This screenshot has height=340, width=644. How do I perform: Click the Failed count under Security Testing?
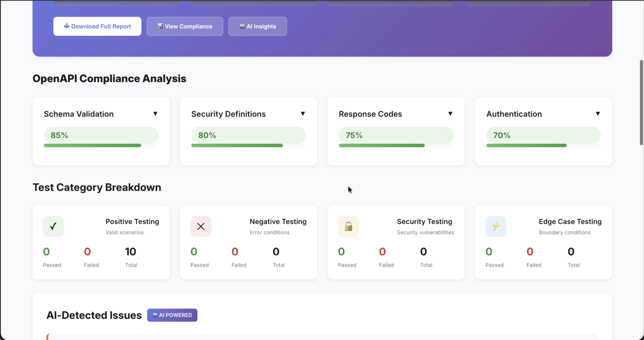coord(382,251)
